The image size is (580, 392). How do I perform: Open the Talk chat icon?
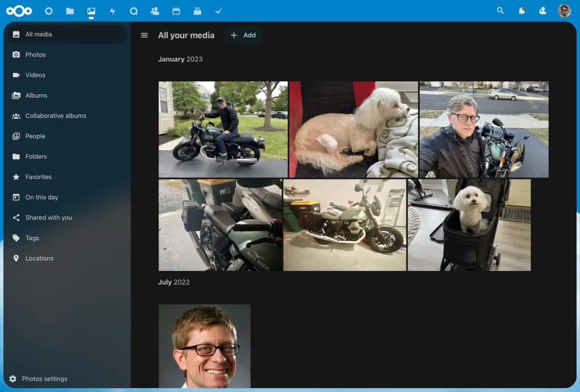[134, 11]
